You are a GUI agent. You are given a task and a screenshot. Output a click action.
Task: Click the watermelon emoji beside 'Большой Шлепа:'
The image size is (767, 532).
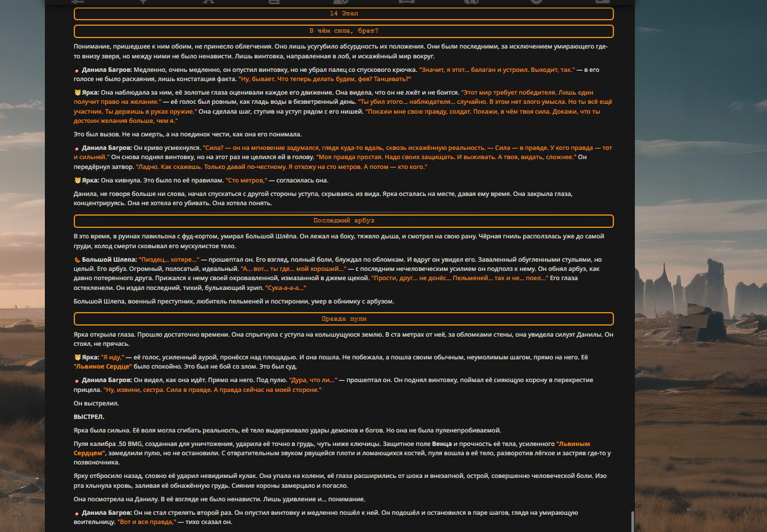point(77,259)
